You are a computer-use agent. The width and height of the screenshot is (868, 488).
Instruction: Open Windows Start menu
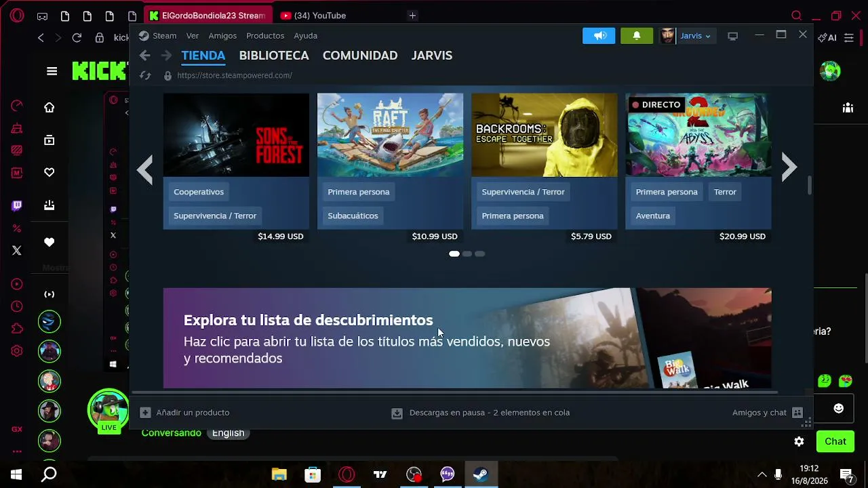[16, 474]
